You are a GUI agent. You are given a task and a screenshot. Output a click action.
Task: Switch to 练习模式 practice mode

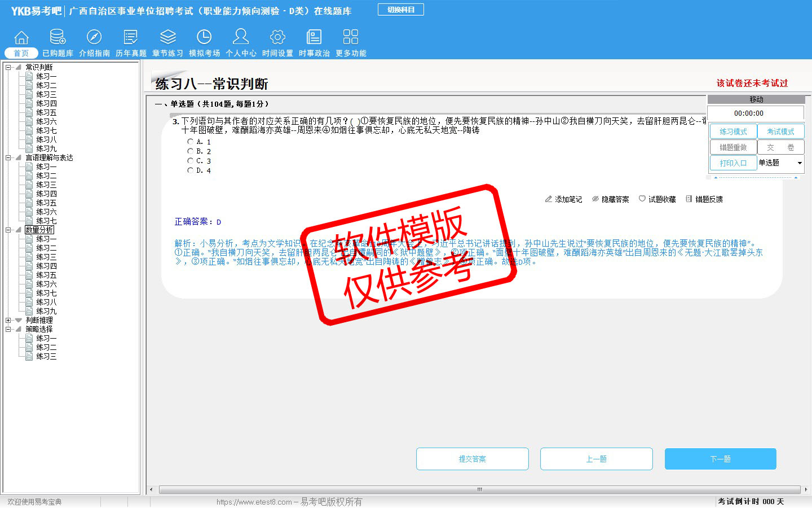pyautogui.click(x=733, y=132)
